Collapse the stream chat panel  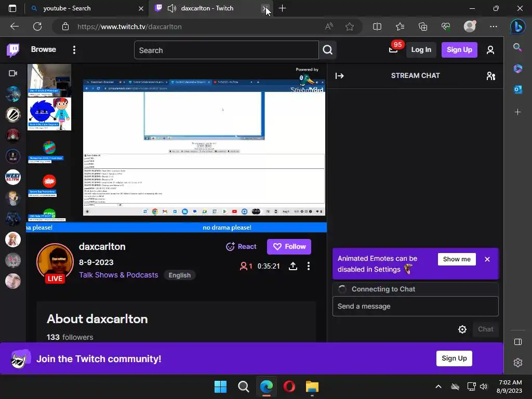[x=340, y=76]
